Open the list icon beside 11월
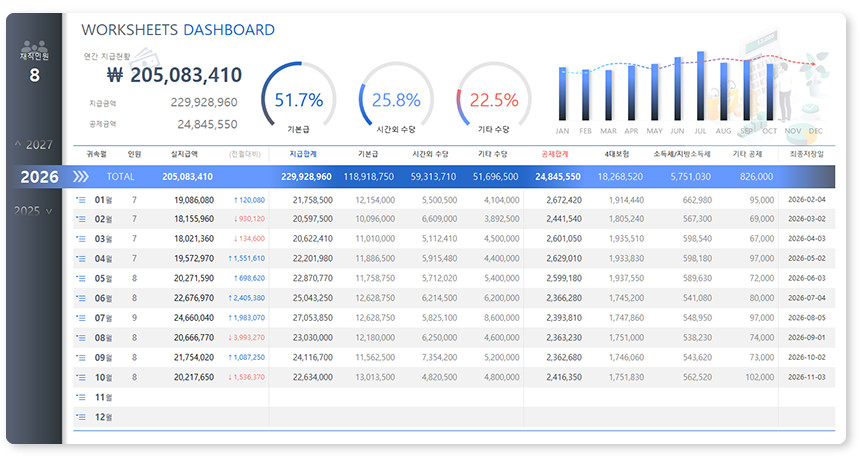Image resolution: width=860 pixels, height=460 pixels. [x=81, y=397]
